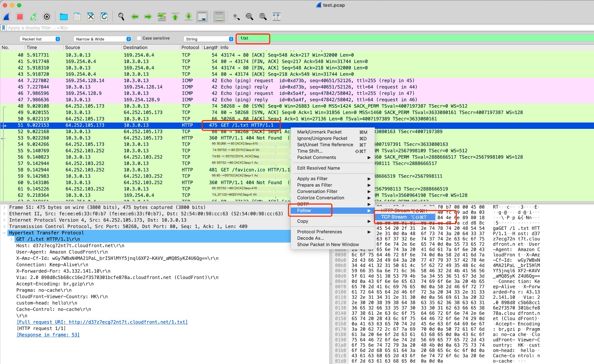Viewport: 594px width, 364px height.
Task: Jump to last packet icon
Action: click(x=189, y=17)
